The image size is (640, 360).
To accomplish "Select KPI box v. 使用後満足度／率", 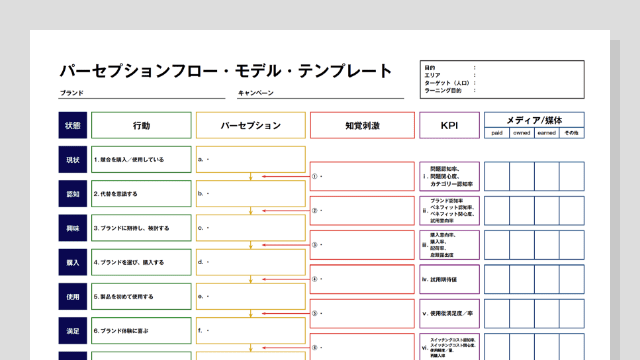I will 449,313.
